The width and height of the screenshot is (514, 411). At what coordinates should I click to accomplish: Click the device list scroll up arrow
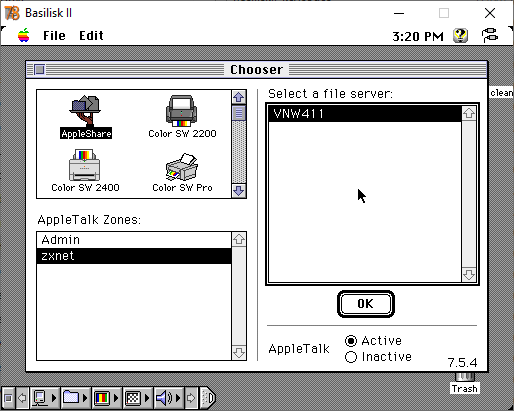click(239, 97)
